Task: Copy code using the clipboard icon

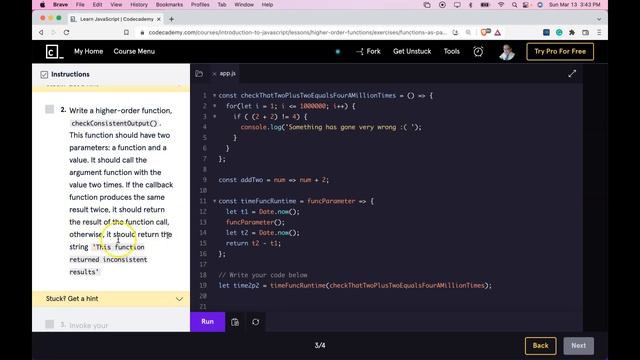Action: pyautogui.click(x=235, y=322)
